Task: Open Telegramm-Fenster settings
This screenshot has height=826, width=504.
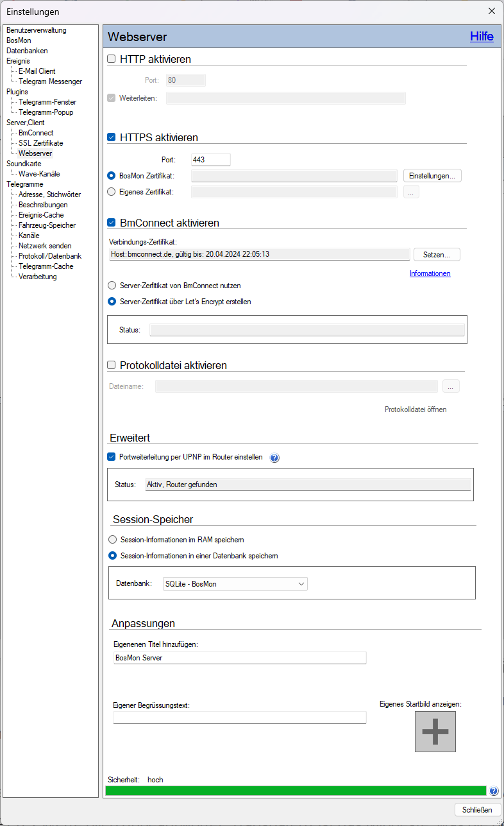Action: pyautogui.click(x=47, y=102)
